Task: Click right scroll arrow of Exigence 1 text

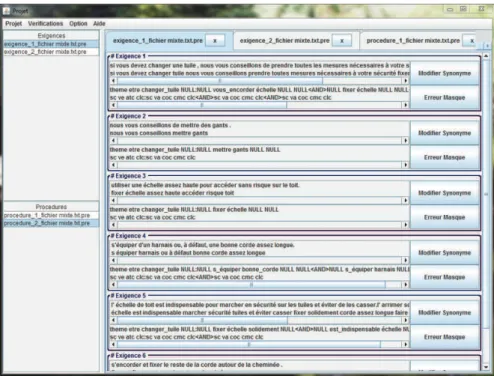Action: [405, 81]
